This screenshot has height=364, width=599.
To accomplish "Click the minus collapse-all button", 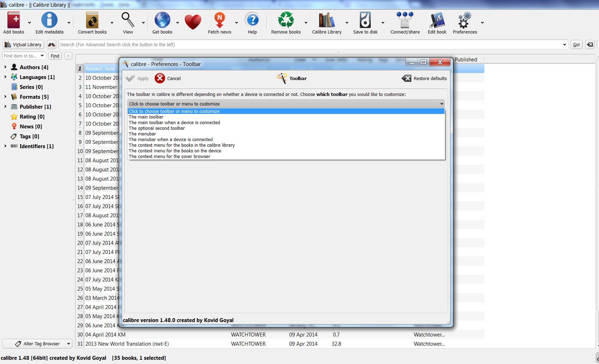I will [x=68, y=56].
